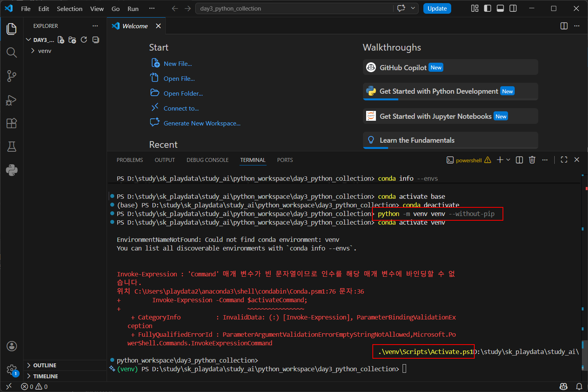This screenshot has width=588, height=392.
Task: Switch to the OUTPUT tab
Action: pyautogui.click(x=165, y=160)
